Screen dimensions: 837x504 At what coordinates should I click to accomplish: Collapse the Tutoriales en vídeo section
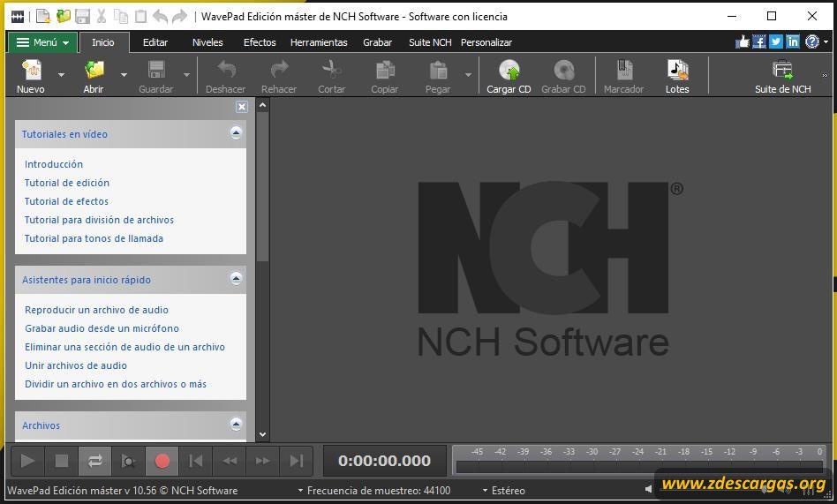point(236,133)
